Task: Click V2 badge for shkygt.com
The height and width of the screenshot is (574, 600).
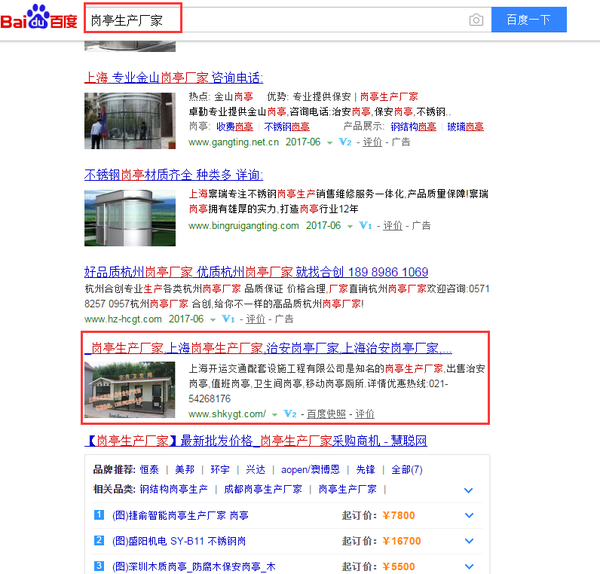Action: point(290,414)
